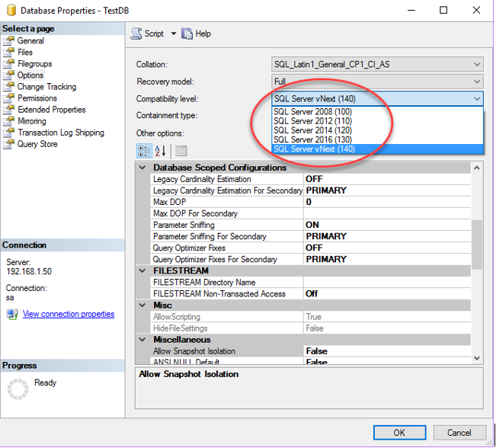
Task: Open the Change Tracking page
Action: [x=46, y=87]
